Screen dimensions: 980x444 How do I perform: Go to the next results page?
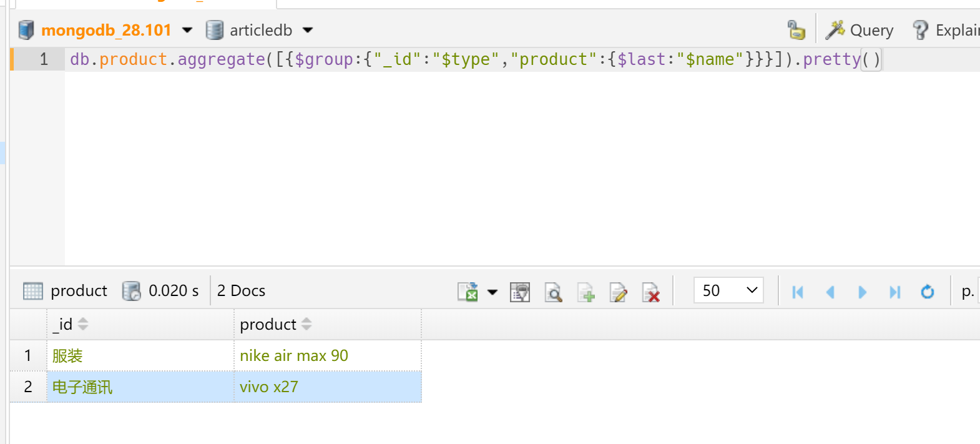[x=862, y=292]
